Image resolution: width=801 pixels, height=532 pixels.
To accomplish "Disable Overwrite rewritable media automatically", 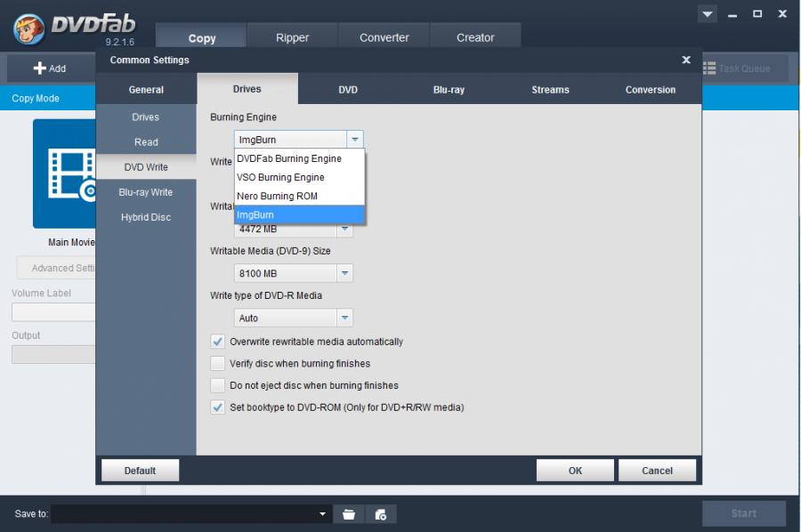I will pyautogui.click(x=218, y=342).
